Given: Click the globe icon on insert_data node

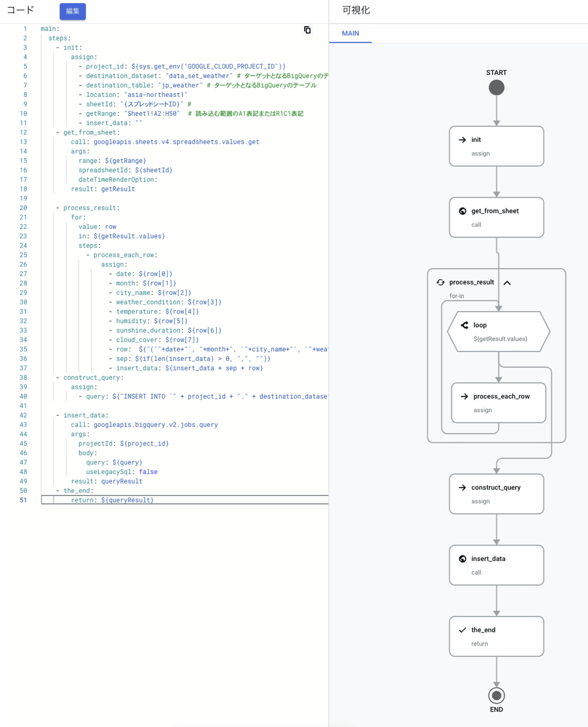Looking at the screenshot, I should tap(462, 559).
